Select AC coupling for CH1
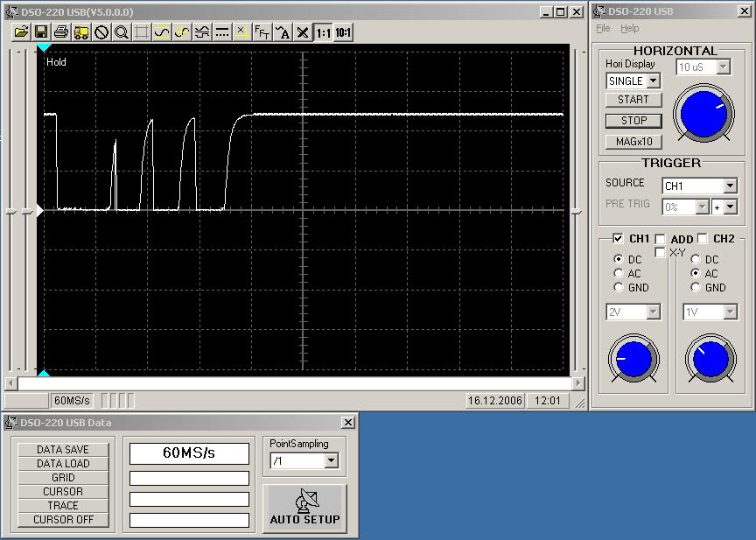Screen dimensions: 756x540 click(x=618, y=273)
